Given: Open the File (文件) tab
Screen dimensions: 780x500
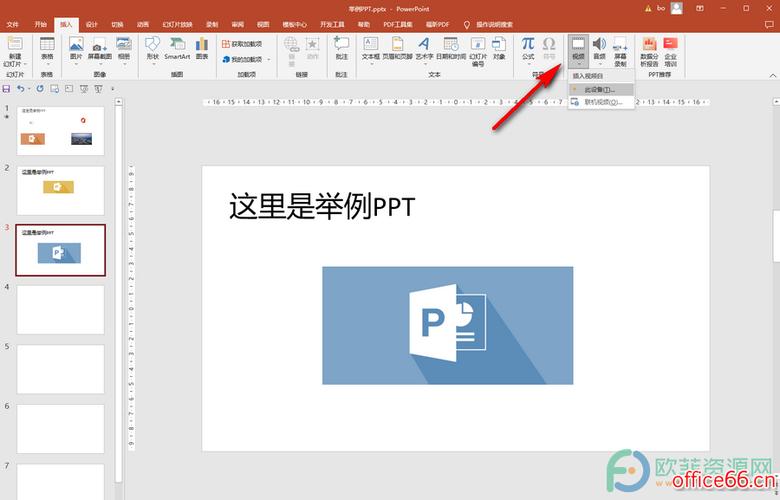Looking at the screenshot, I should tap(13, 24).
